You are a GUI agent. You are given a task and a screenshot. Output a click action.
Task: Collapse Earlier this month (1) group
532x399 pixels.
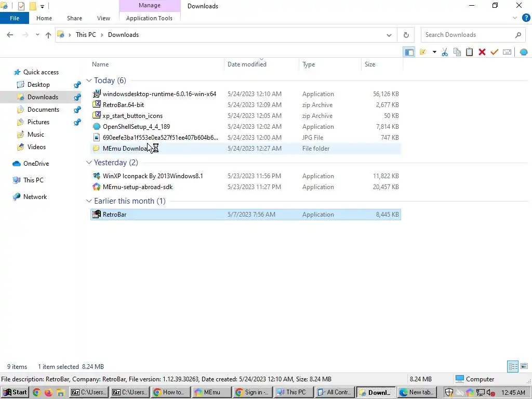tap(89, 201)
